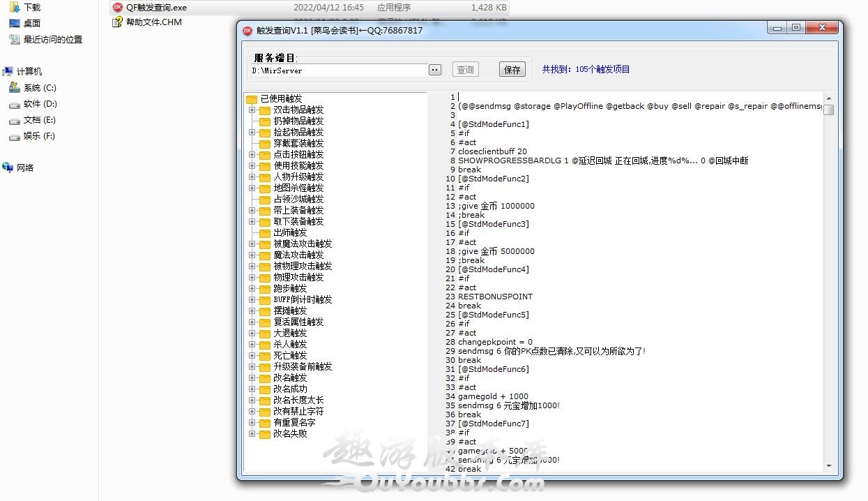The image size is (868, 501).
Task: Select the 死亡触发 tree item
Action: 290,356
